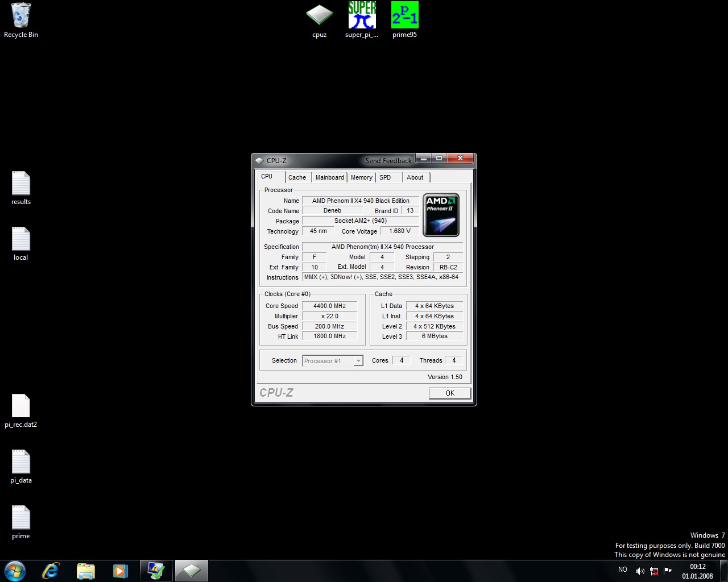Click the HT Link value 1800.0 MHz

coord(330,336)
